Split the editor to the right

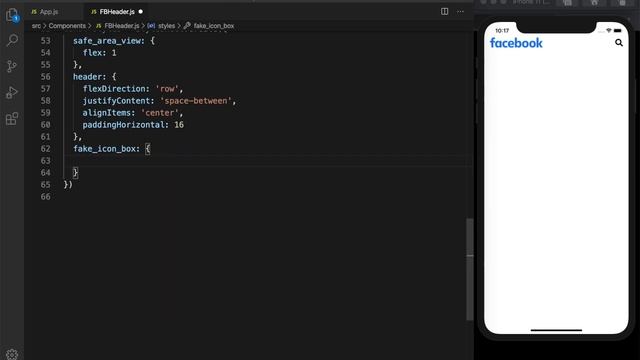tap(444, 11)
